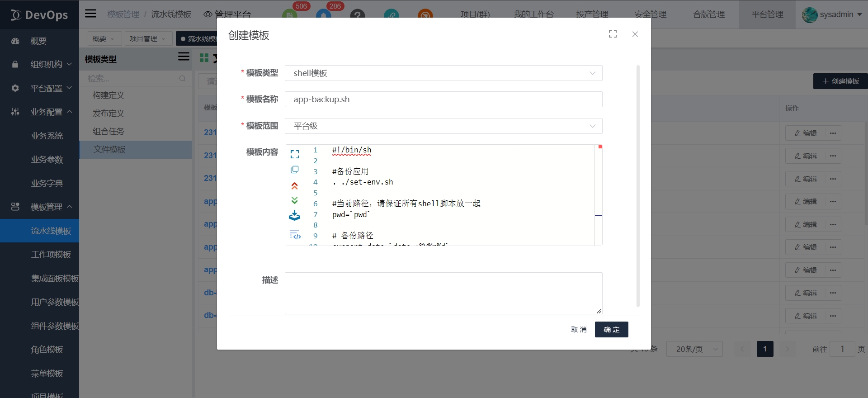The image size is (868, 398).
Task: Click line 4 of the shell script
Action: point(363,182)
